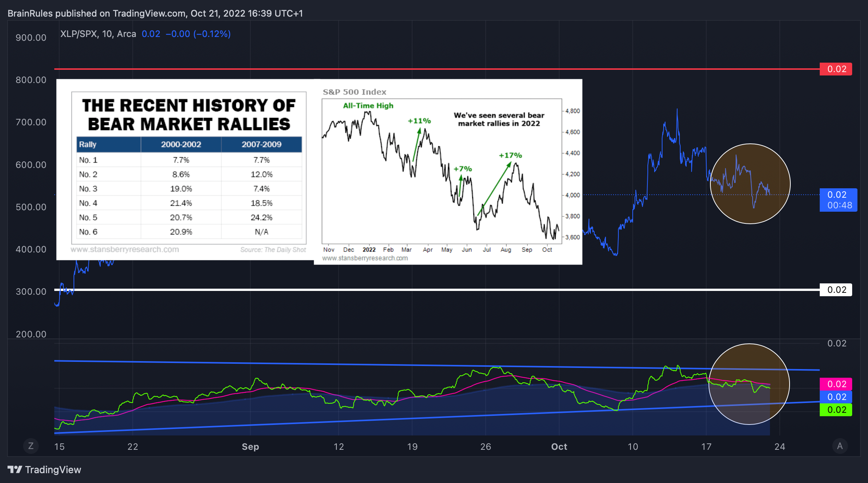Click the 19 date label
The image size is (868, 483).
click(412, 447)
